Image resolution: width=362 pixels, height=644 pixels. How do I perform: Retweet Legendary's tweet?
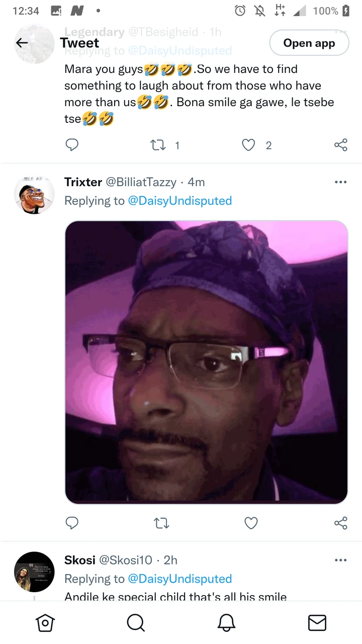click(160, 145)
